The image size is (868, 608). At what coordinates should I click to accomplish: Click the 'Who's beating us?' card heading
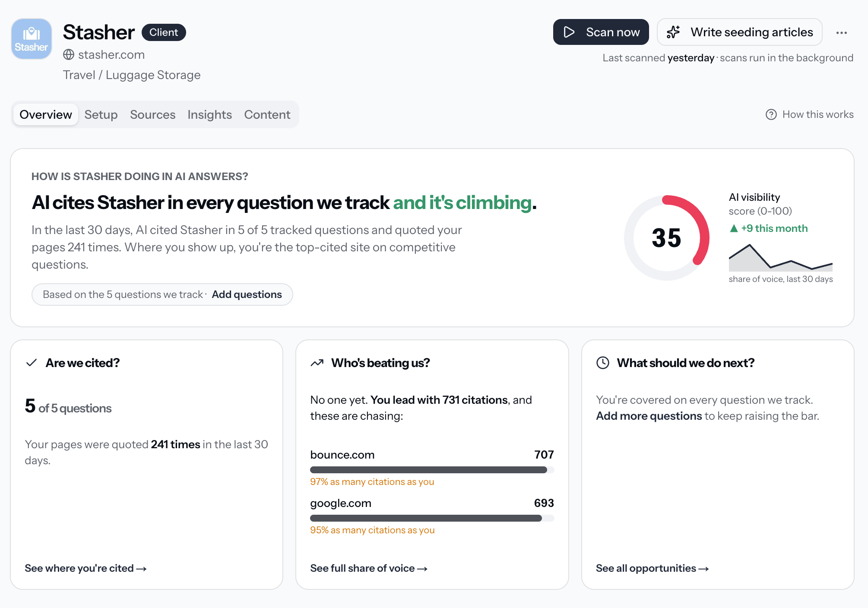[380, 363]
